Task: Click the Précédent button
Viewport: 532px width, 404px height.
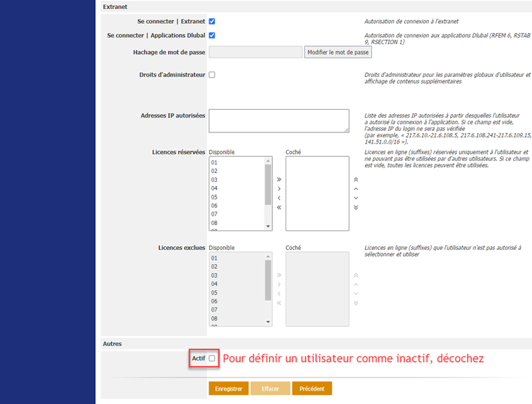Action: 312,389
